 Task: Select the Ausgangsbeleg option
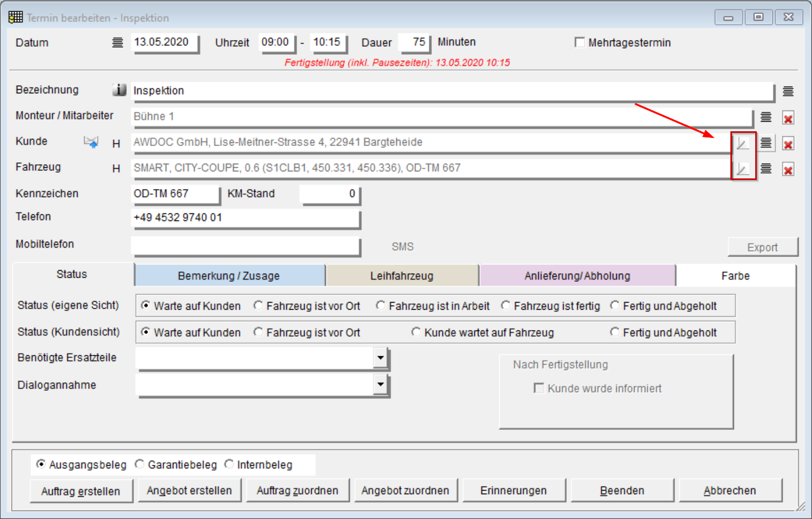coord(41,464)
